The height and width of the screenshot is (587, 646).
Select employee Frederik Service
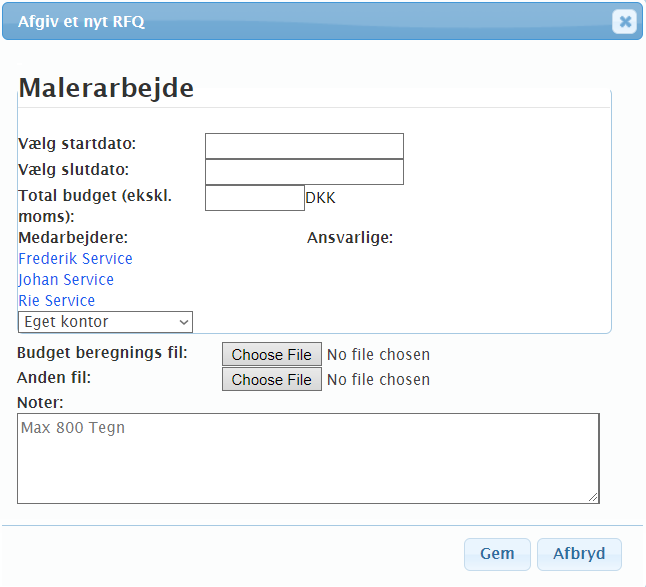pyautogui.click(x=75, y=259)
